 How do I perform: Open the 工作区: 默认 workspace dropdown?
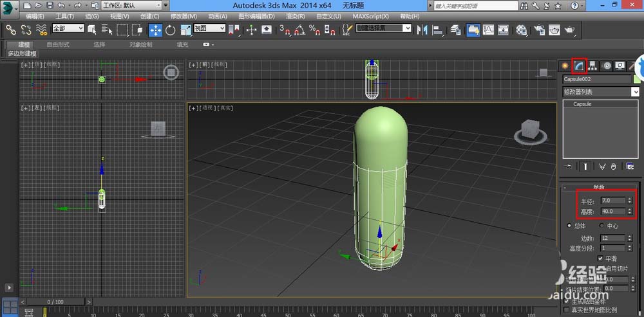tap(131, 6)
